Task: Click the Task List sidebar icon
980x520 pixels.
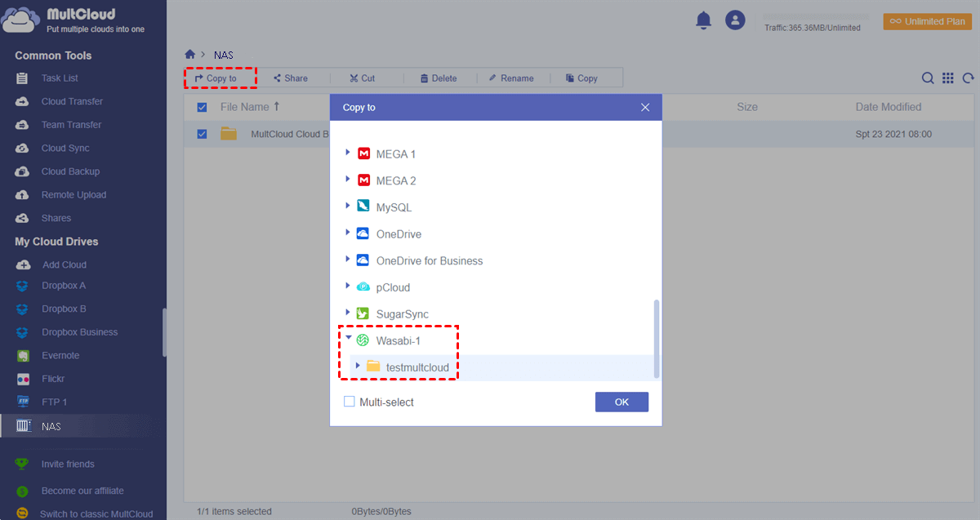Action: pyautogui.click(x=23, y=78)
